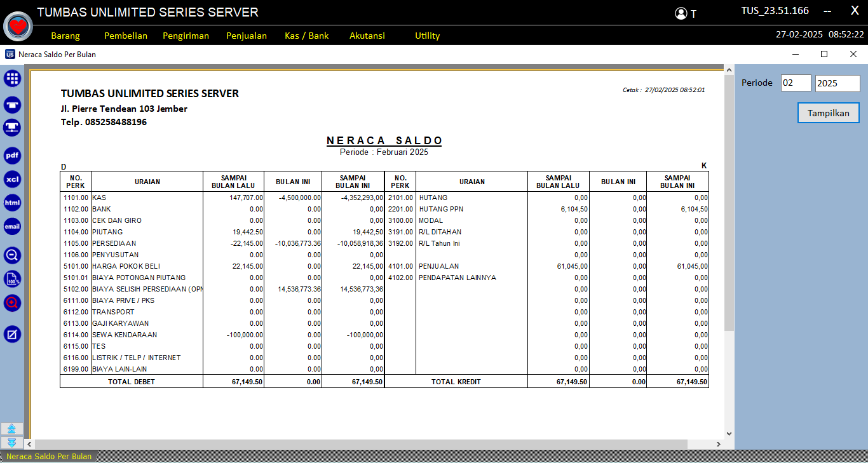Screen dimensions: 868x463
Task: Send the report by email icon
Action: (x=12, y=226)
